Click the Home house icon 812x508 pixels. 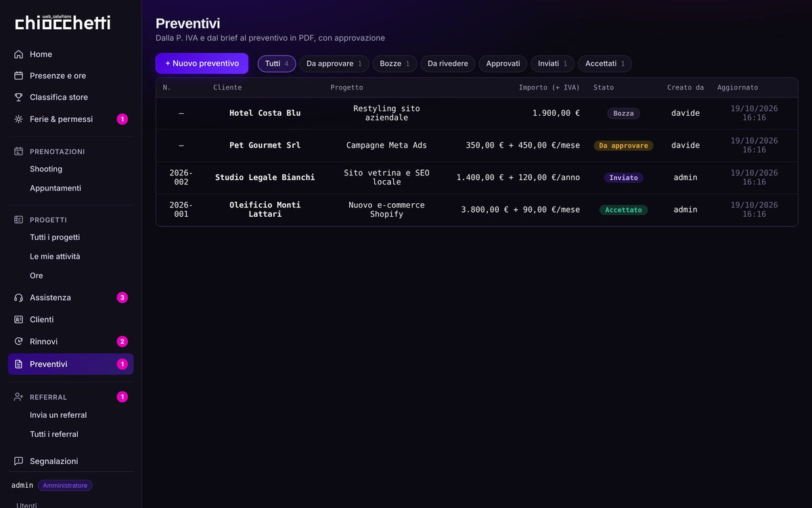coord(18,54)
